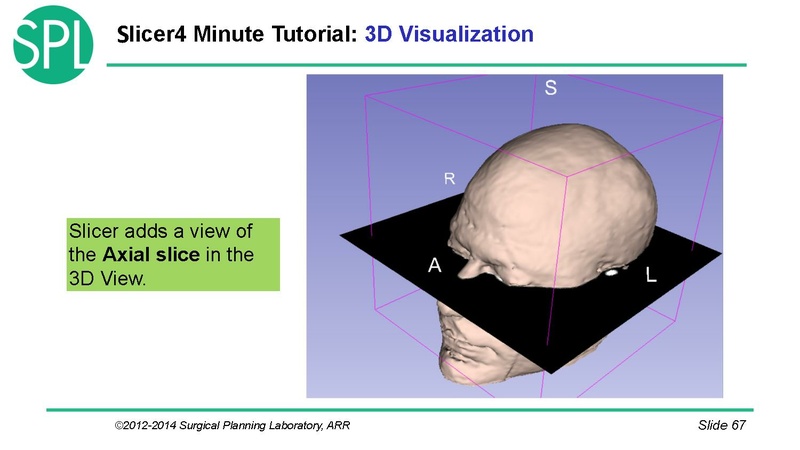Click the 'Slide 67' footer text
This screenshot has width=800, height=450.
click(x=721, y=425)
